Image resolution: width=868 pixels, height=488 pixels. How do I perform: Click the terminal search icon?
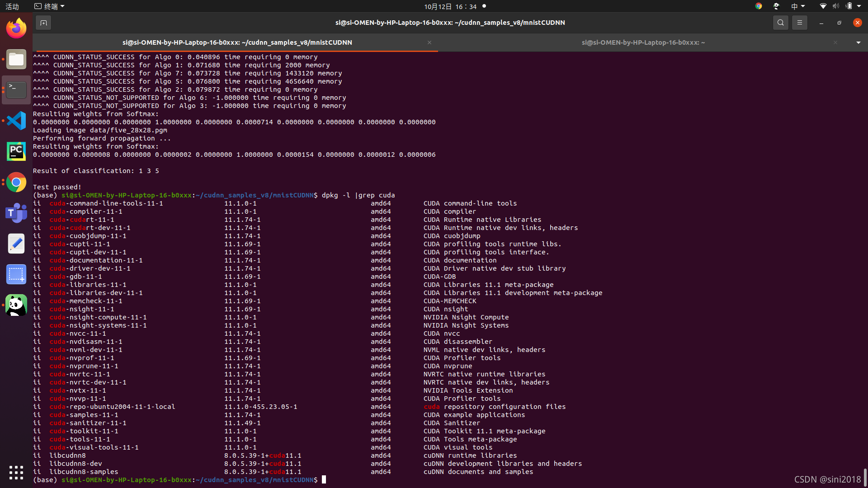point(780,23)
